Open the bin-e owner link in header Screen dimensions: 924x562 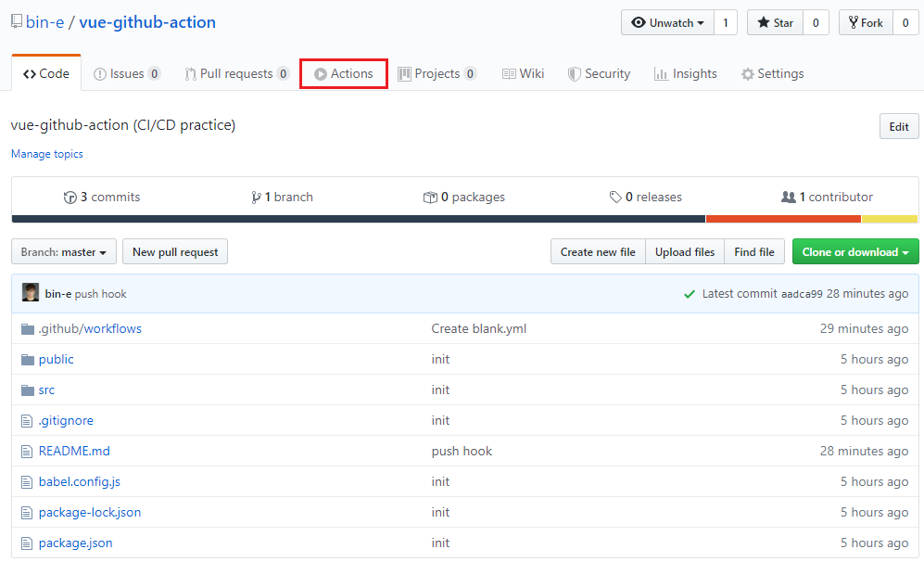pyautogui.click(x=44, y=22)
